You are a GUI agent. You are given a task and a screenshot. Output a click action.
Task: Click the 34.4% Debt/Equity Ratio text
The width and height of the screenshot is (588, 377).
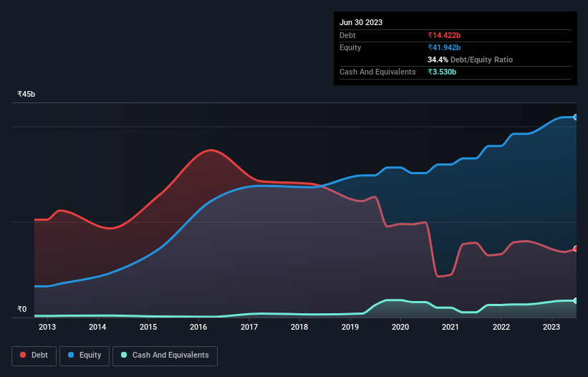coord(470,59)
